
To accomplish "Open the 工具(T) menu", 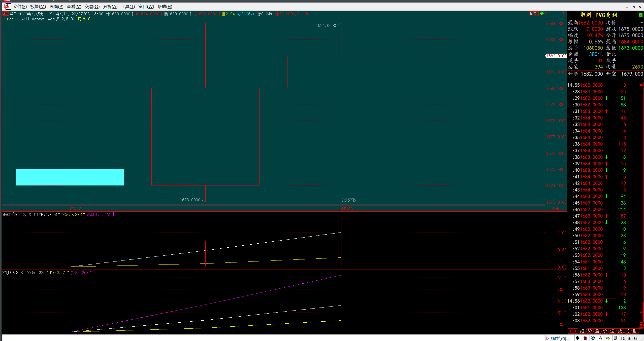I will (x=128, y=7).
